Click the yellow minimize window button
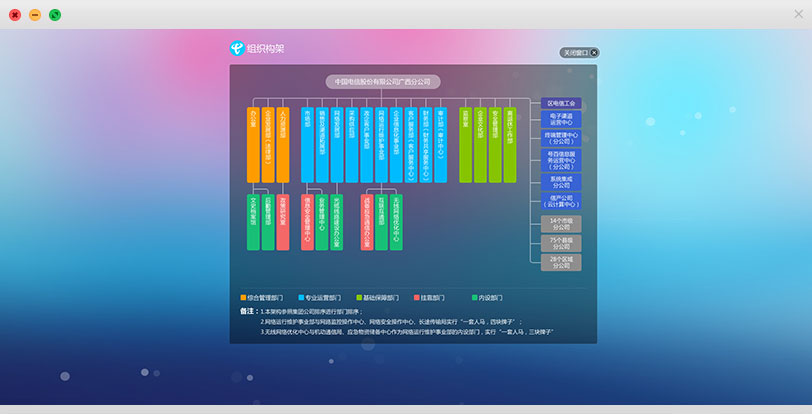Image resolution: width=812 pixels, height=414 pixels. pos(35,15)
